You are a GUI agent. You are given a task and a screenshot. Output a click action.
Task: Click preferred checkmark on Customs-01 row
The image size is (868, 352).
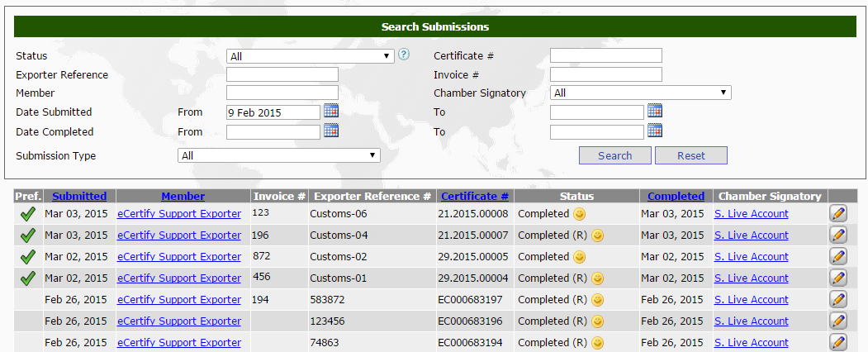28,278
